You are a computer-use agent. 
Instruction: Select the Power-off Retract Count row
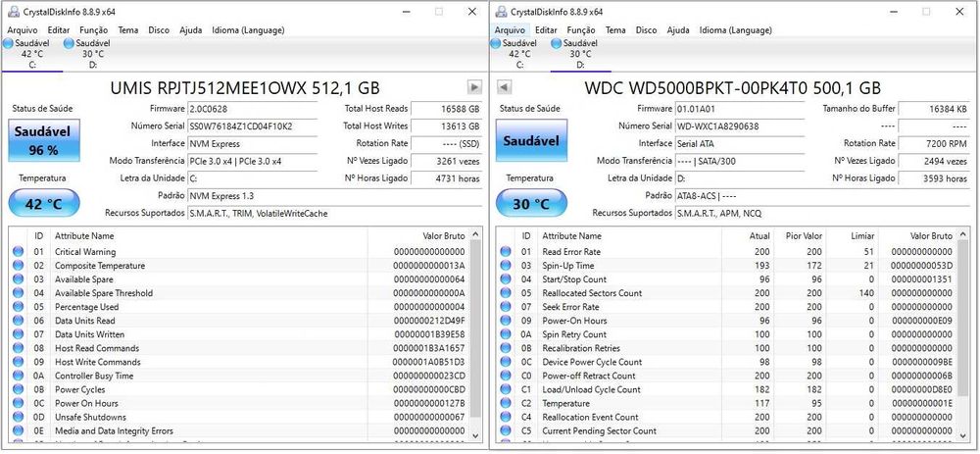[726, 376]
